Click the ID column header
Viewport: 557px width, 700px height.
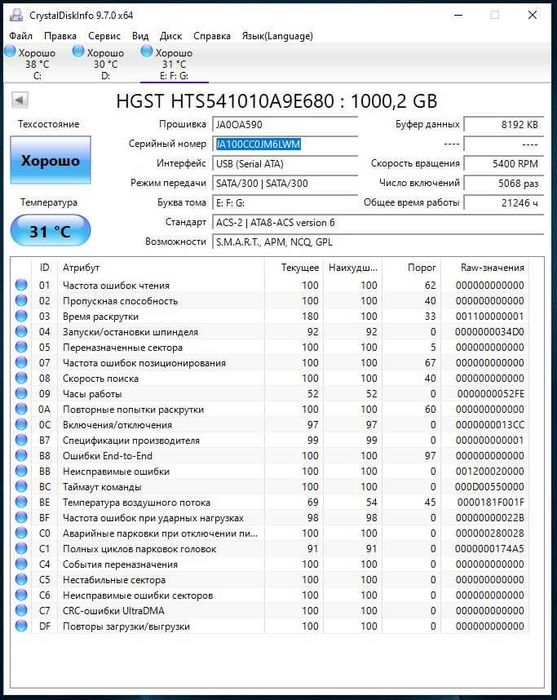coord(45,267)
